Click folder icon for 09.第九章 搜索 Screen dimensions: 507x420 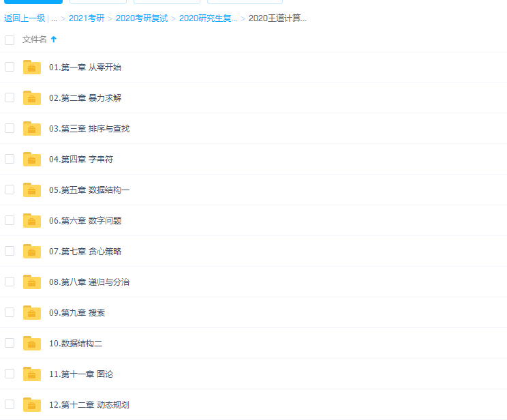point(32,312)
